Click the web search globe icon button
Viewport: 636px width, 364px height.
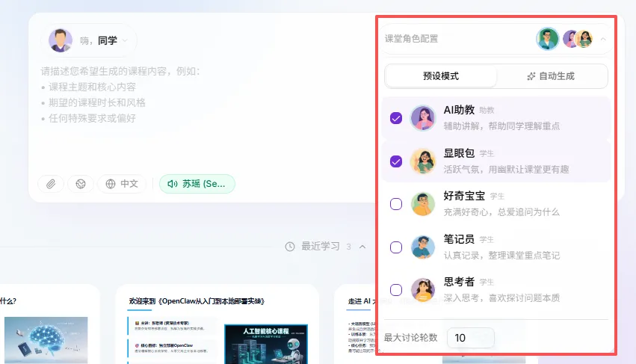point(81,184)
